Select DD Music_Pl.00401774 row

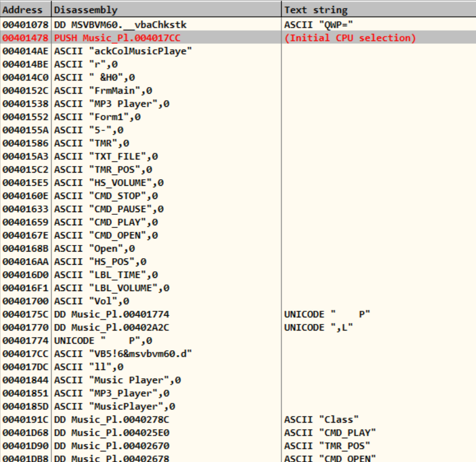[238, 314]
